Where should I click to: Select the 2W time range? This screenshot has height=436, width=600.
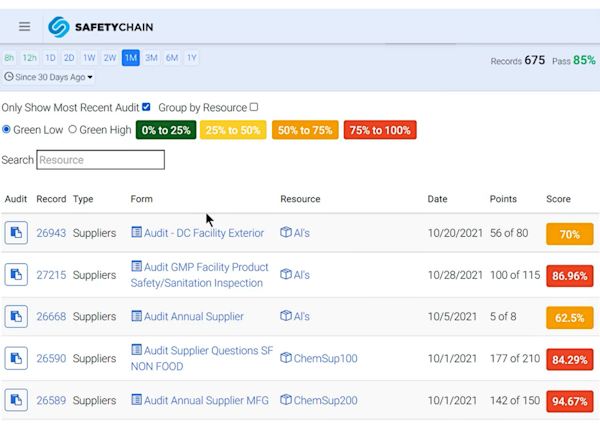pyautogui.click(x=110, y=58)
